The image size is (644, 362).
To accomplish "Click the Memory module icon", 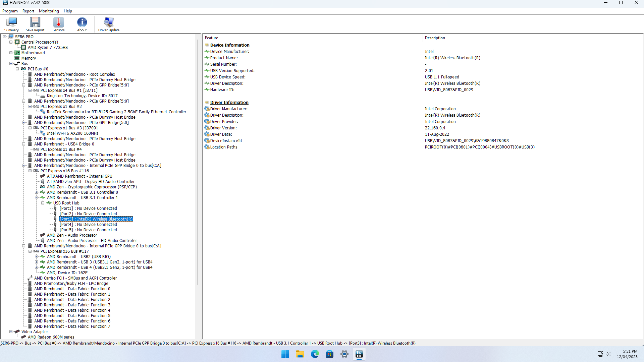I will 17,58.
